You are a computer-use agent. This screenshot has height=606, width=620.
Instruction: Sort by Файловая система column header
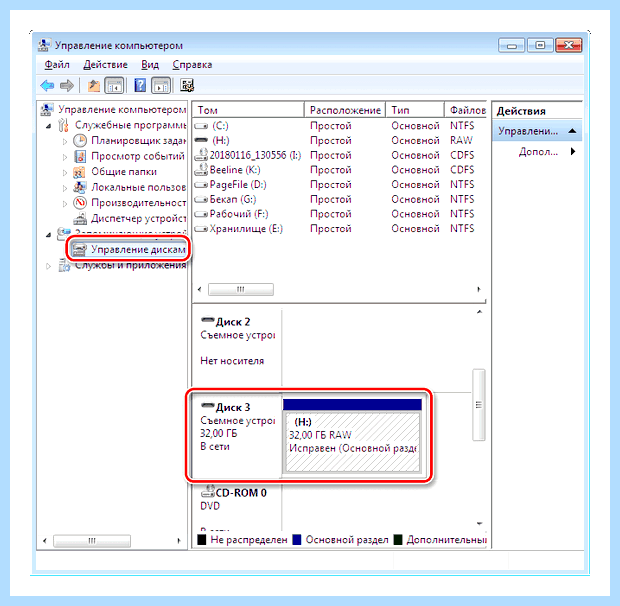click(466, 110)
